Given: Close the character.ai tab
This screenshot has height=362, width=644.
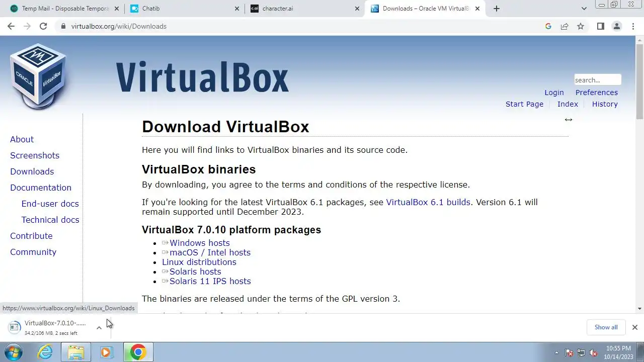Looking at the screenshot, I should coord(357,9).
